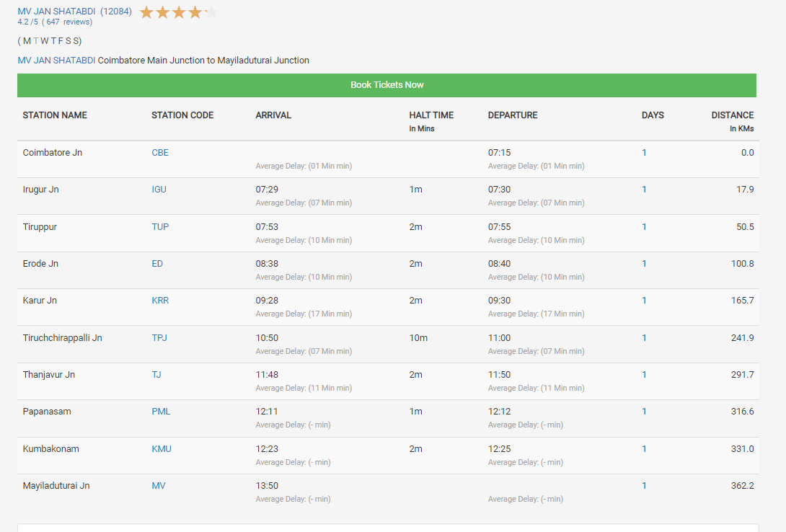Click the DEPARTURE column header
The image size is (786, 532).
513,115
